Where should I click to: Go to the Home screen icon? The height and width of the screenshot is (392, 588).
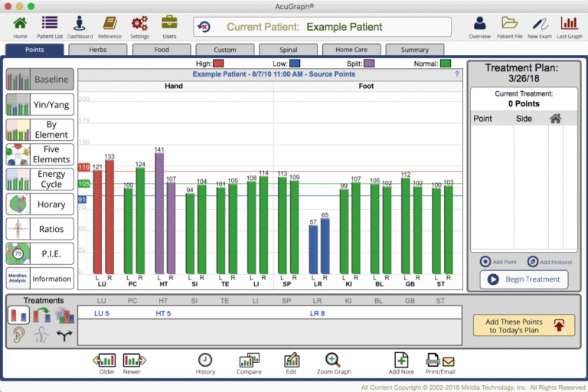pyautogui.click(x=20, y=24)
